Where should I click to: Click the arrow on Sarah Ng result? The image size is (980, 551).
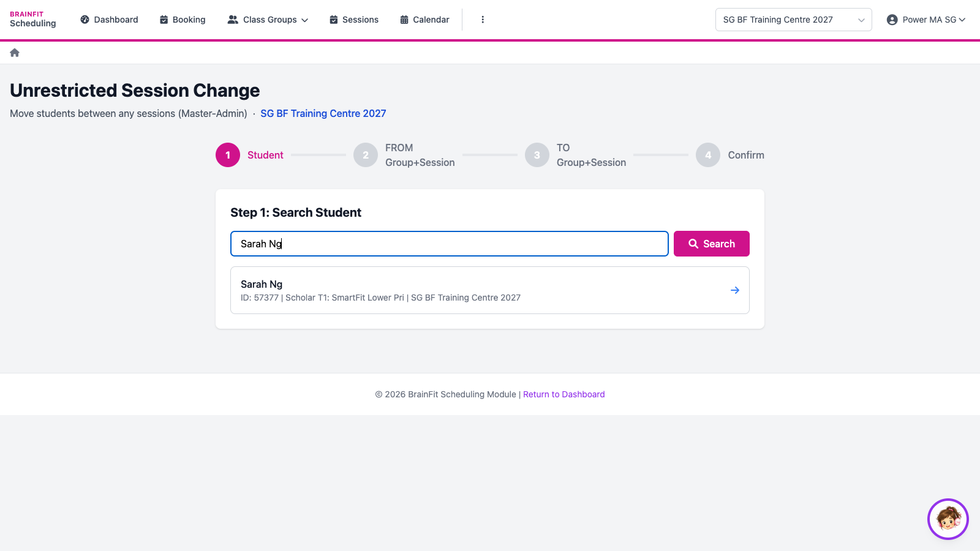[x=735, y=290]
